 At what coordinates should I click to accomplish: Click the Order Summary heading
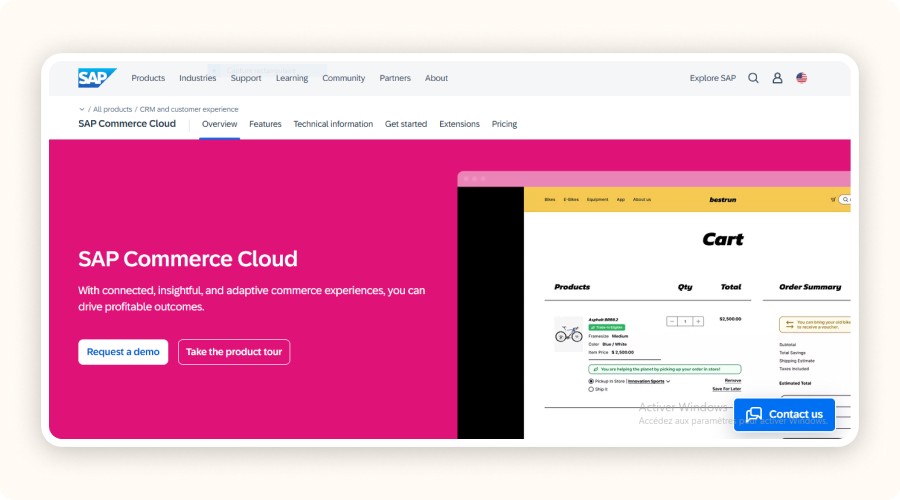pos(810,287)
